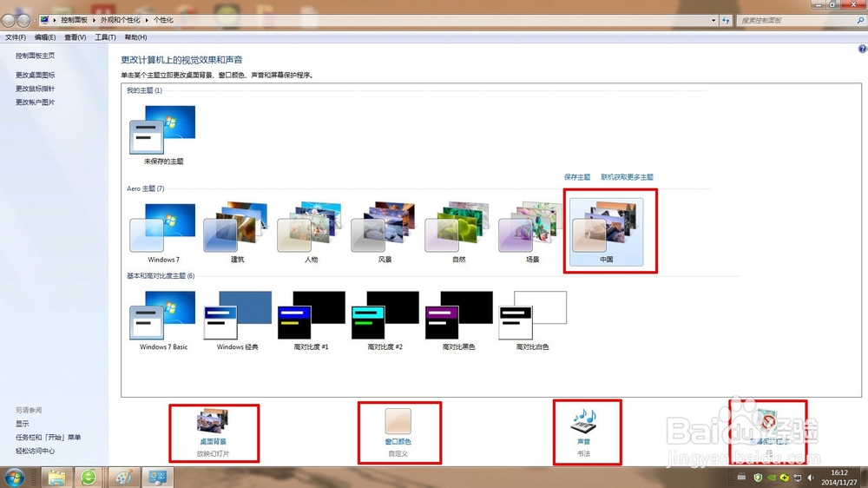Click 外观和个性化 in the breadcrumb

tap(120, 20)
